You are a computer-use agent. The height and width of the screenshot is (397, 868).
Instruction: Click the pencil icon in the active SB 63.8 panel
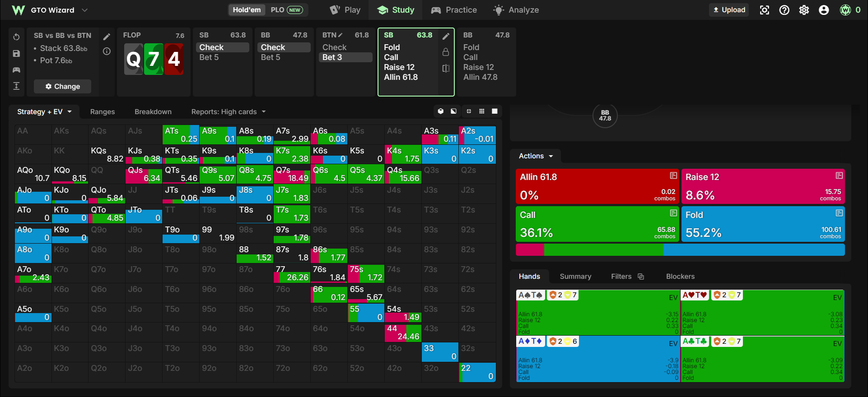(446, 37)
